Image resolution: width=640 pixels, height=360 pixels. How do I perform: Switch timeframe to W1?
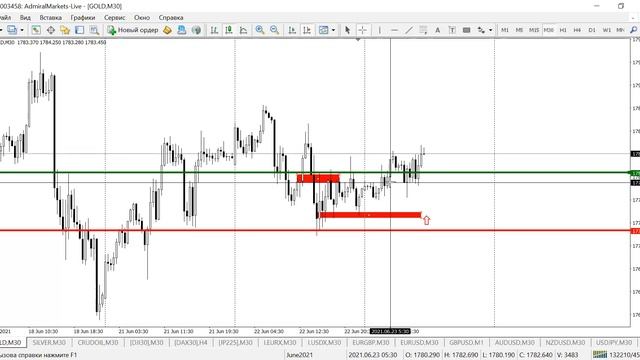point(607,30)
